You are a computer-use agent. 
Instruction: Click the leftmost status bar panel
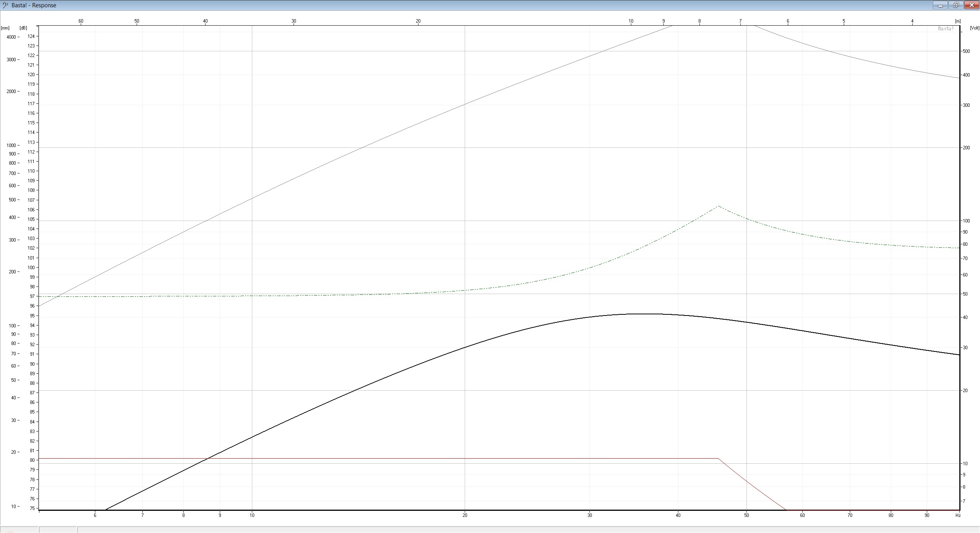[19, 530]
